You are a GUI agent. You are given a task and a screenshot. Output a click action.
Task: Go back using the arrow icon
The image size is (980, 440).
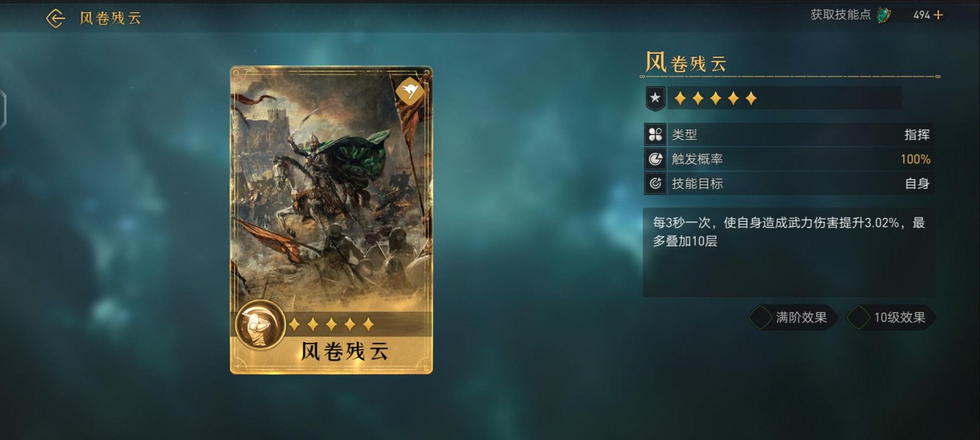pyautogui.click(x=55, y=18)
